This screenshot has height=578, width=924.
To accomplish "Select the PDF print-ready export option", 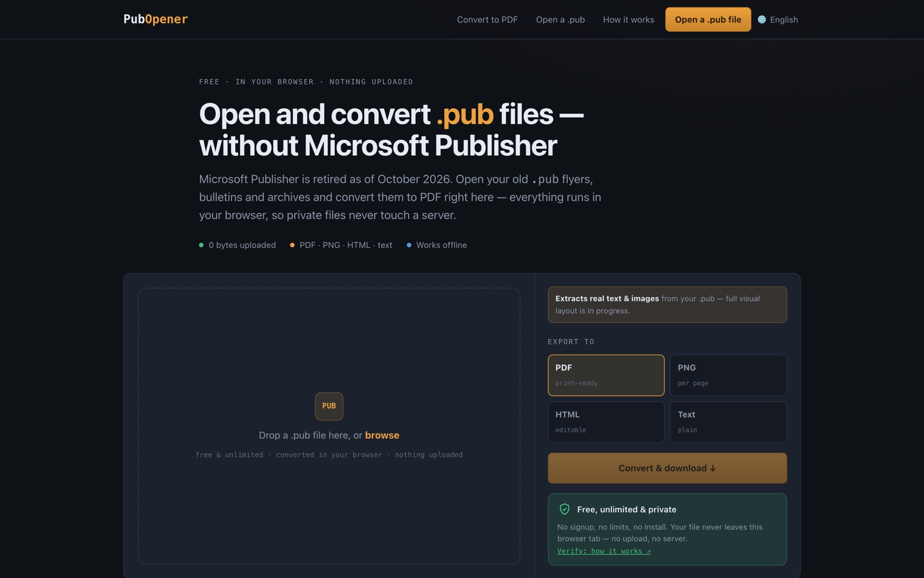I will point(606,375).
